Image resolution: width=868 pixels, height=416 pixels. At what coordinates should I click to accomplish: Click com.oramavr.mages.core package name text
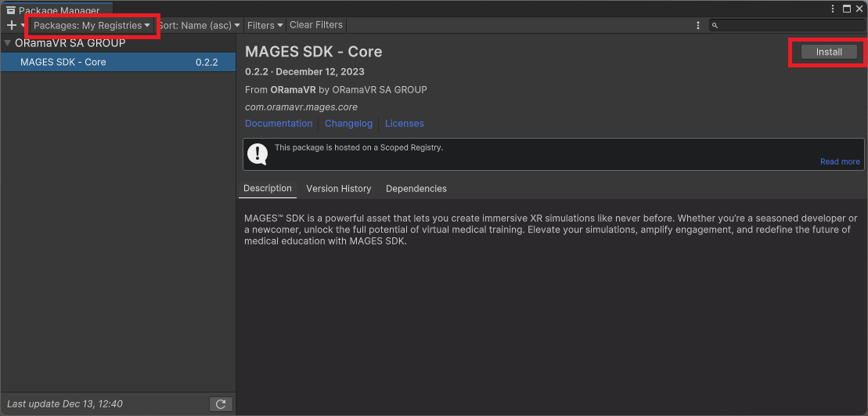301,107
